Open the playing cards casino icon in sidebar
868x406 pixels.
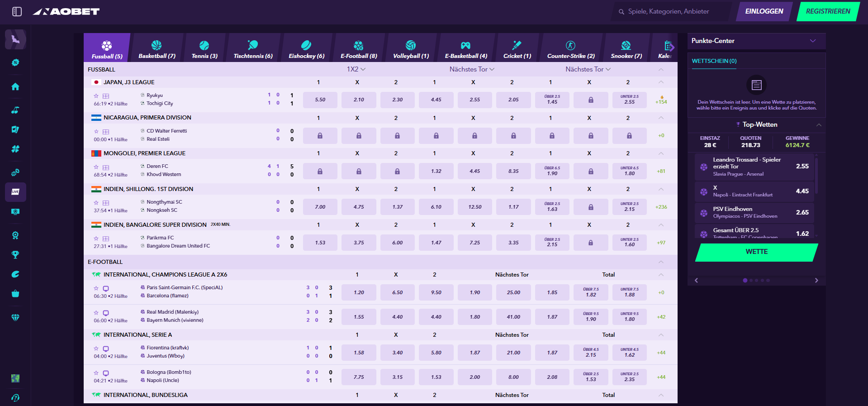(x=15, y=129)
